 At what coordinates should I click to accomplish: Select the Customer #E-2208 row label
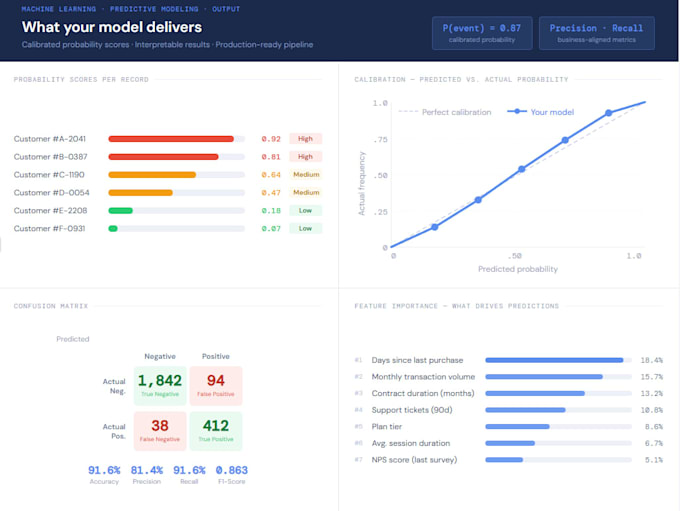pyautogui.click(x=50, y=210)
